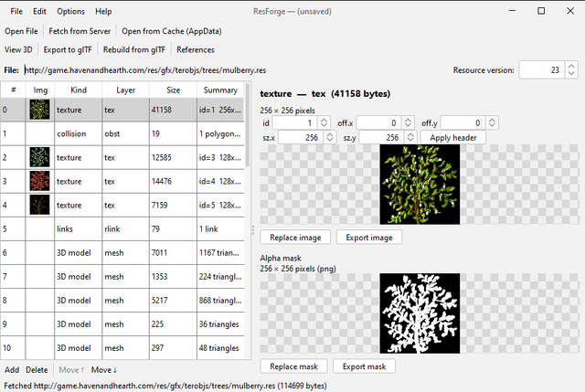Select row 3 orange tree thumbnail

(x=39, y=181)
